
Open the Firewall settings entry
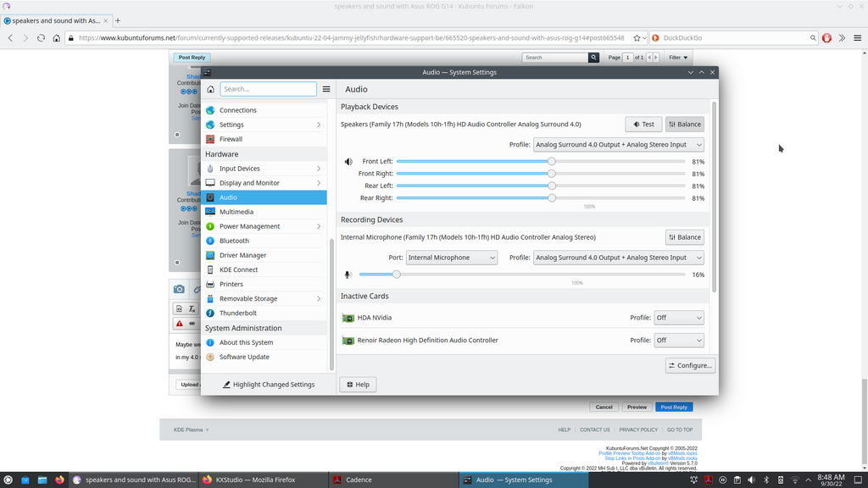click(231, 139)
